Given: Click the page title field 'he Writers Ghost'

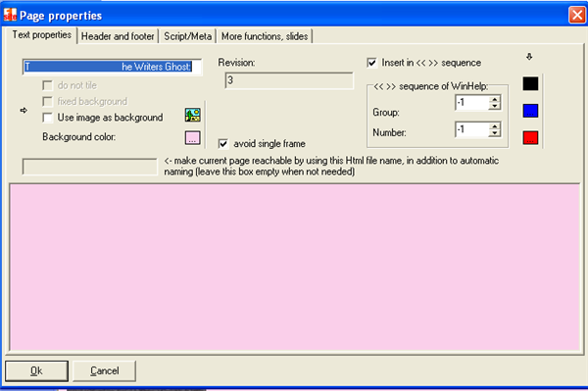Looking at the screenshot, I should pyautogui.click(x=112, y=67).
